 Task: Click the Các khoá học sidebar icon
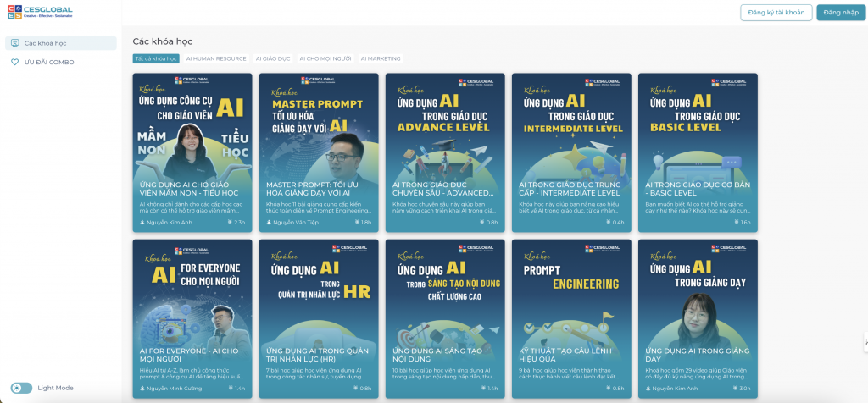coord(15,43)
